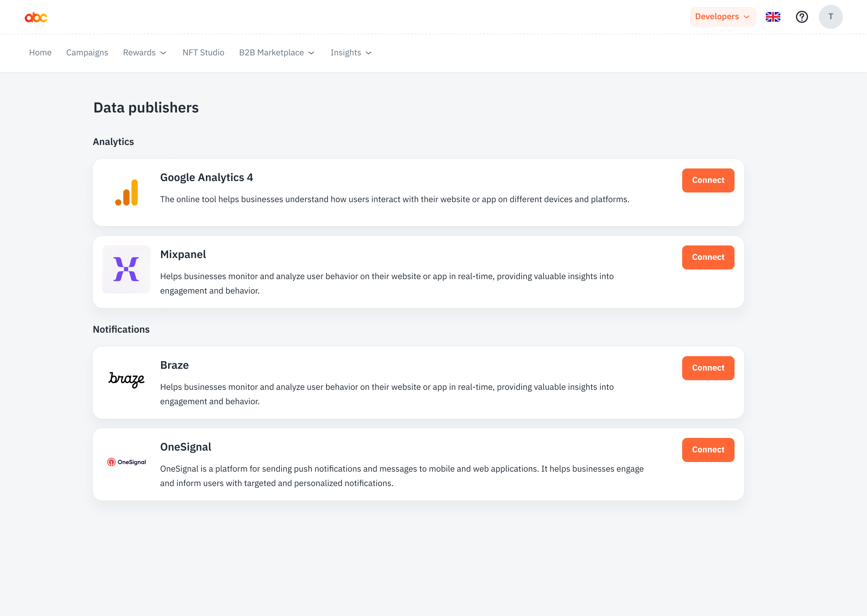867x616 pixels.
Task: Connect the OneSignal integration
Action: click(x=707, y=449)
